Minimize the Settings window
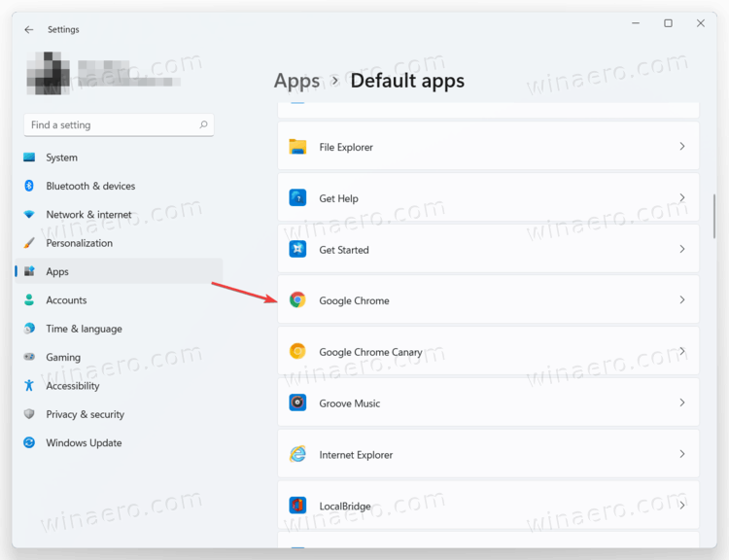Viewport: 729px width, 560px height. coord(636,23)
